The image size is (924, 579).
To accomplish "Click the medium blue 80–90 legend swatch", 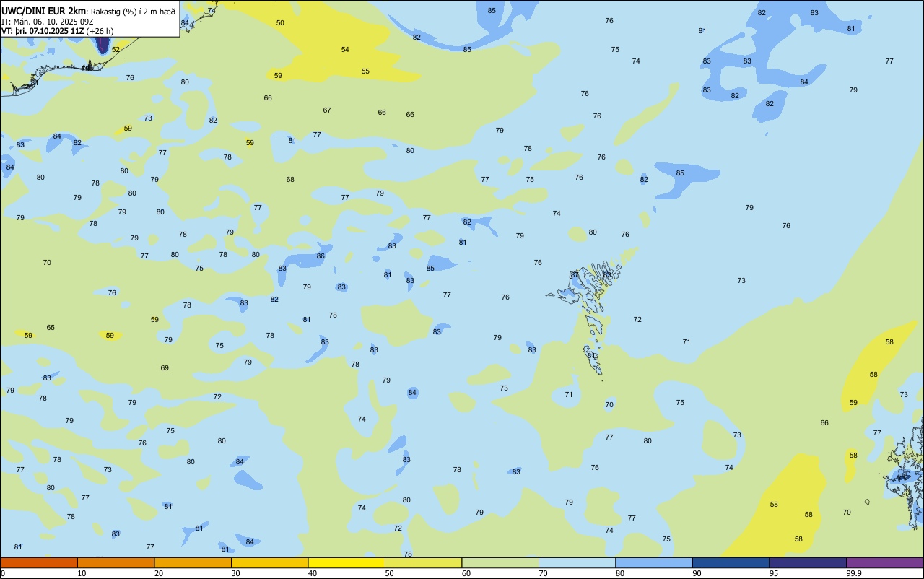I will point(654,562).
